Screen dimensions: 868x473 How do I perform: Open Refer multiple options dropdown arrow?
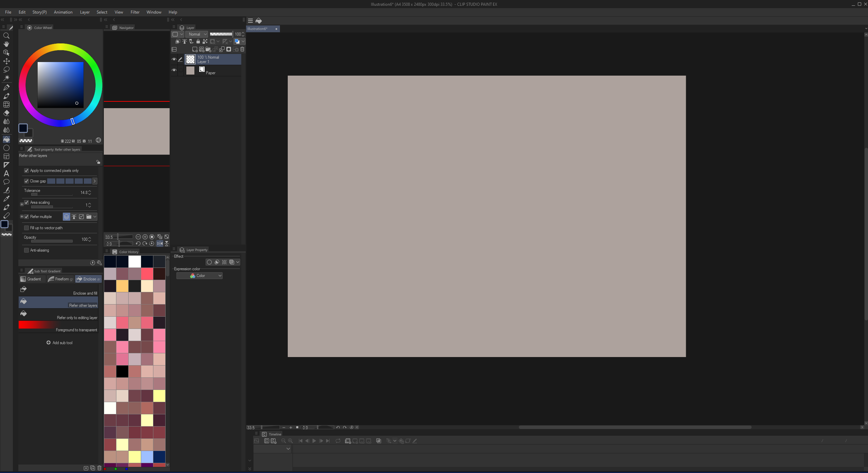[95, 217]
